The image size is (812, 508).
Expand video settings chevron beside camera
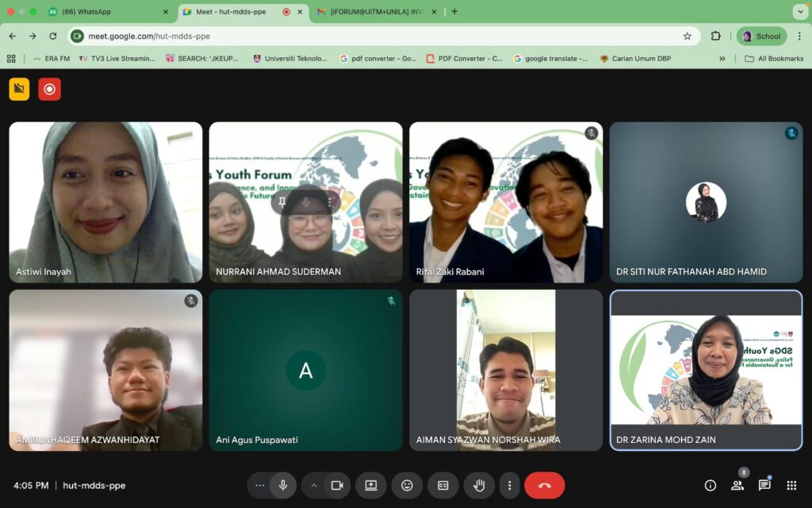(314, 485)
